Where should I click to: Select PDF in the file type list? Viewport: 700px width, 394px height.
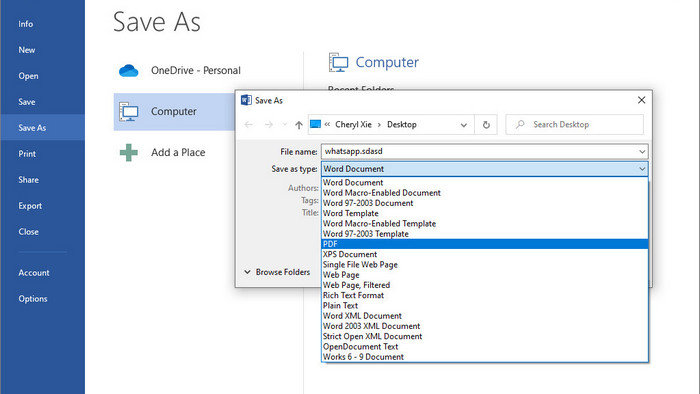485,244
